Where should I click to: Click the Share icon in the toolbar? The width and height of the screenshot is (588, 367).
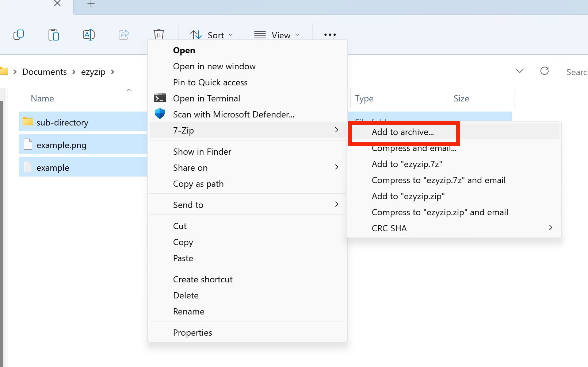124,35
